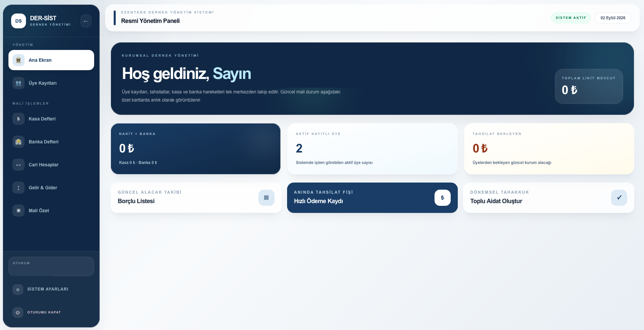Click the Hızlı Ödeme Kaydı lira icon
644x330 pixels.
(x=443, y=198)
